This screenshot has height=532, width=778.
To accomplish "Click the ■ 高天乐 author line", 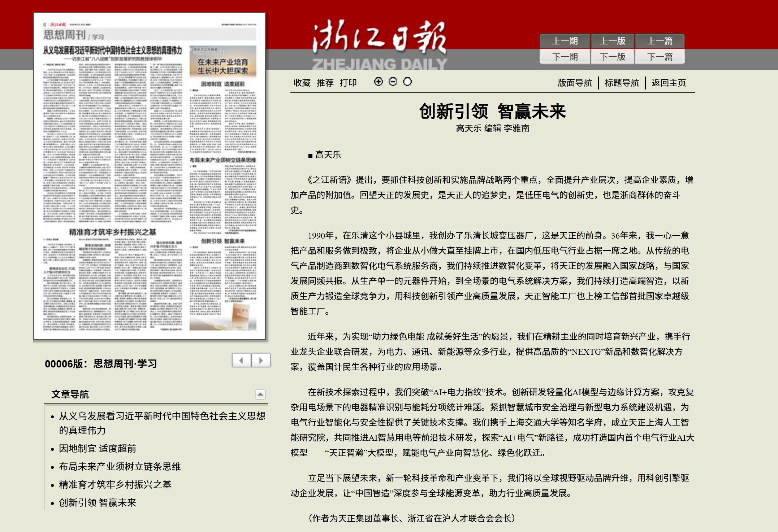I will tap(324, 155).
